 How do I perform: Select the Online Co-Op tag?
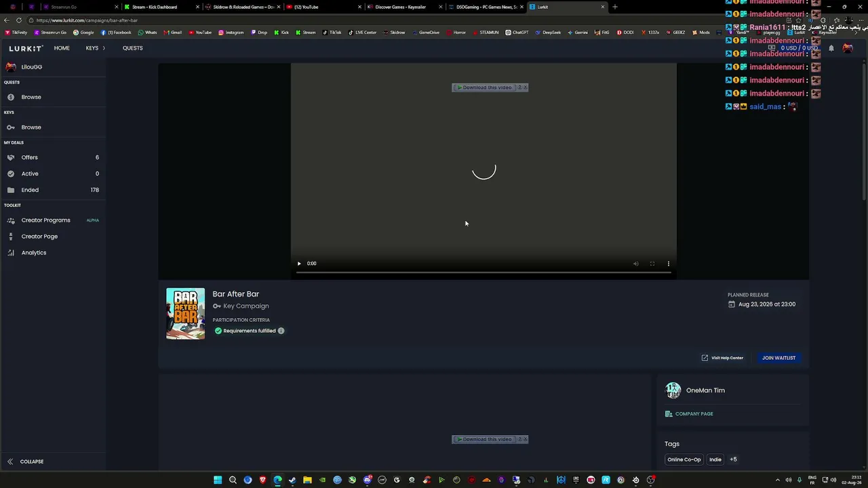[684, 460]
